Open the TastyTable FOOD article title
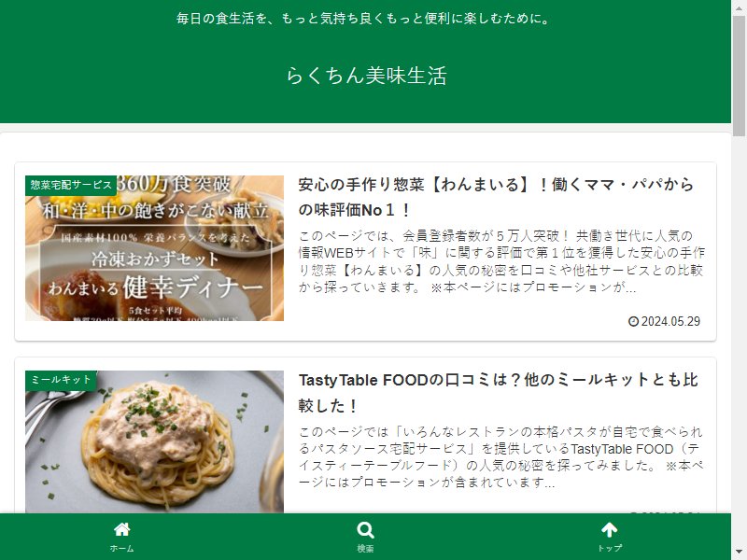This screenshot has height=560, width=747. (x=499, y=393)
